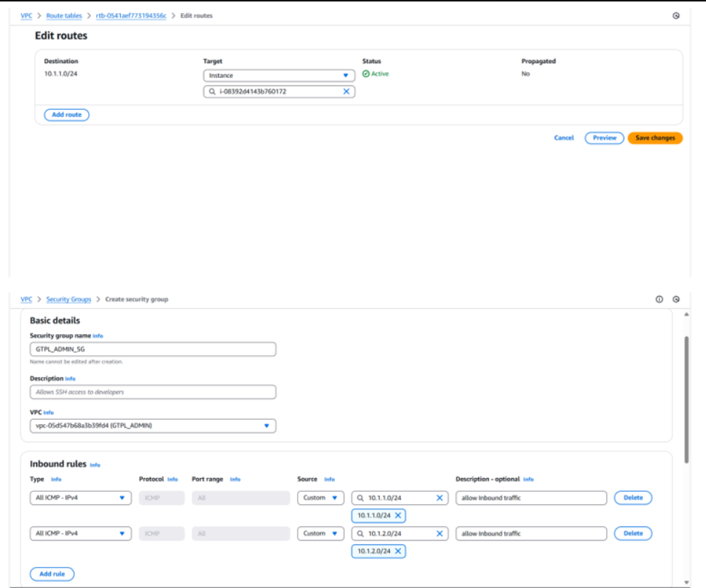
Task: Click the info circle icon in Security Groups header
Action: [x=659, y=299]
